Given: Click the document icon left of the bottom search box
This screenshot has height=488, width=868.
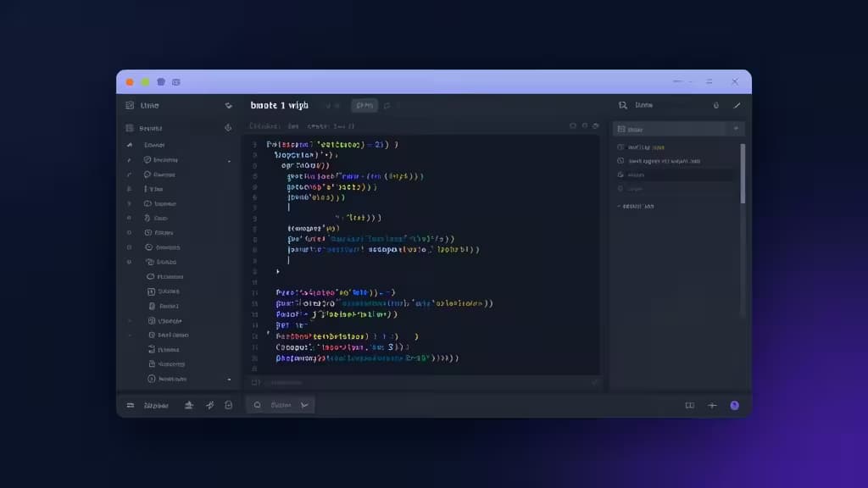Looking at the screenshot, I should click(x=229, y=406).
